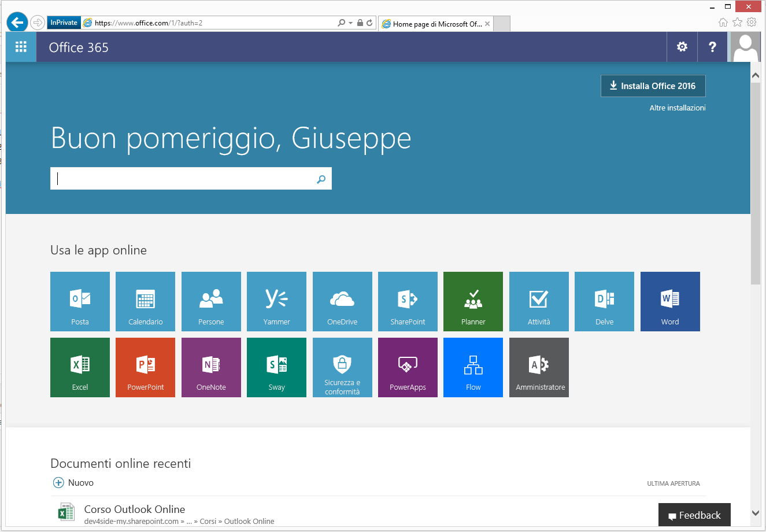Open the Attività tasks tile
This screenshot has width=766, height=532.
(x=539, y=301)
